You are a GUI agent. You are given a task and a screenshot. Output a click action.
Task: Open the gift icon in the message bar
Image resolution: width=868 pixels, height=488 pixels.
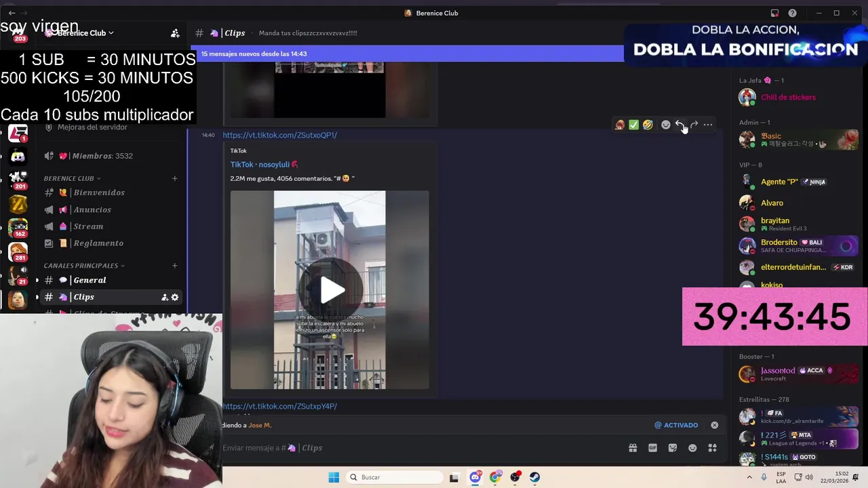633,448
